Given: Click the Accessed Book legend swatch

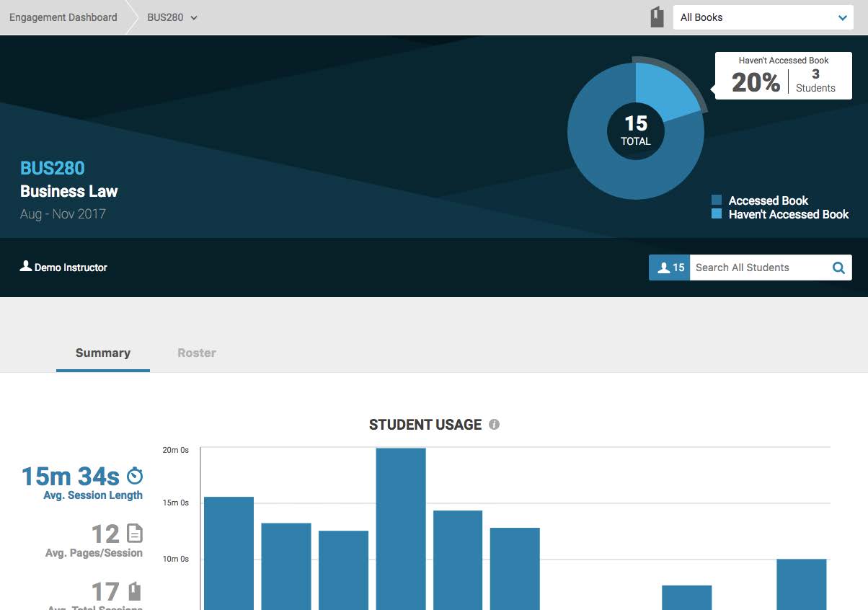Looking at the screenshot, I should tap(717, 200).
